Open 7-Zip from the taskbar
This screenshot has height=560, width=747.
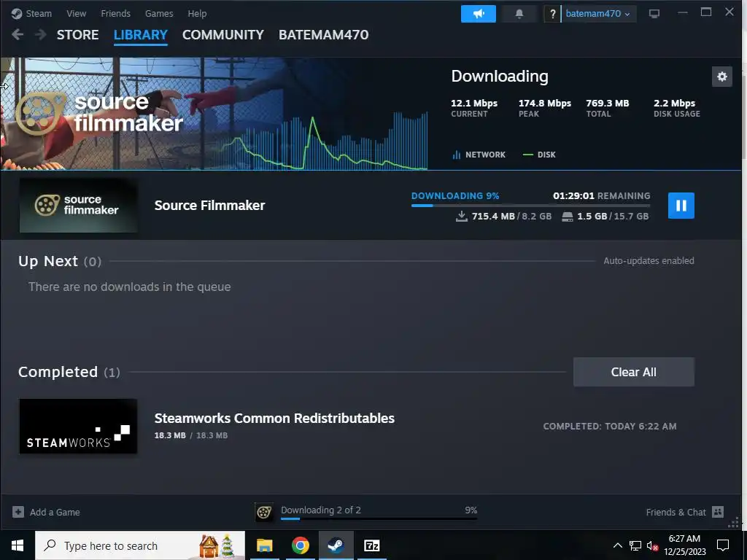(371, 545)
